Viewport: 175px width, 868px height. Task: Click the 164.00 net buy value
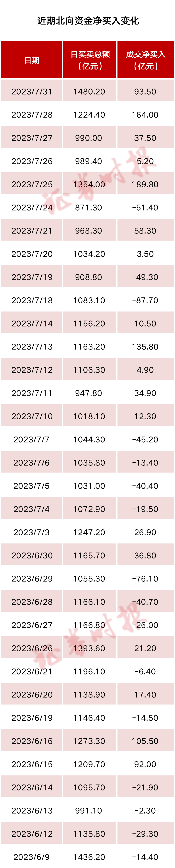tap(145, 115)
